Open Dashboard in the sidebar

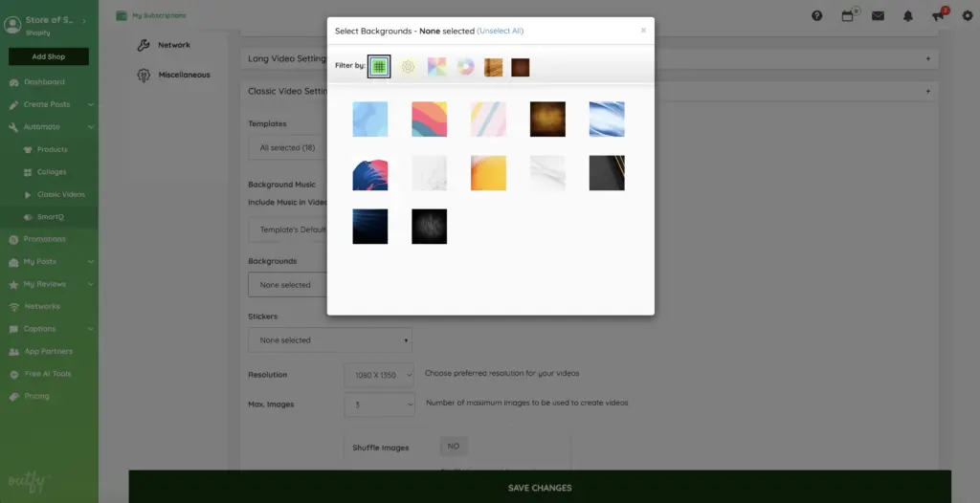44,82
